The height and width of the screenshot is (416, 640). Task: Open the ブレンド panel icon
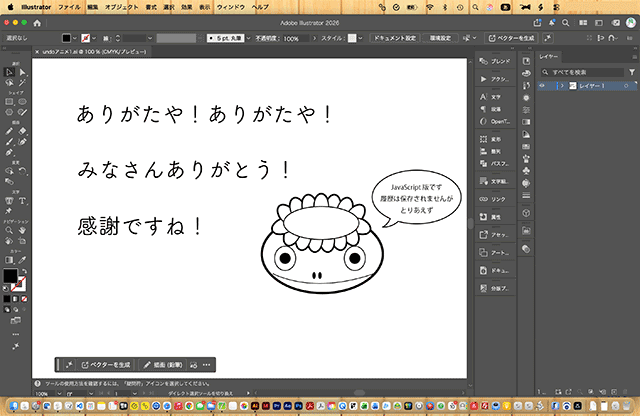495,61
